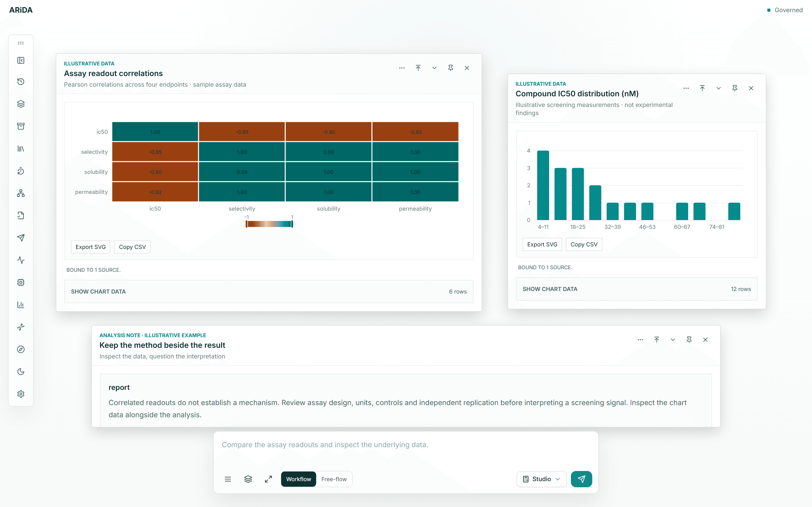Viewport: 812px width, 507px height.
Task: Click the bar chart icon in sidebar
Action: pos(21,304)
